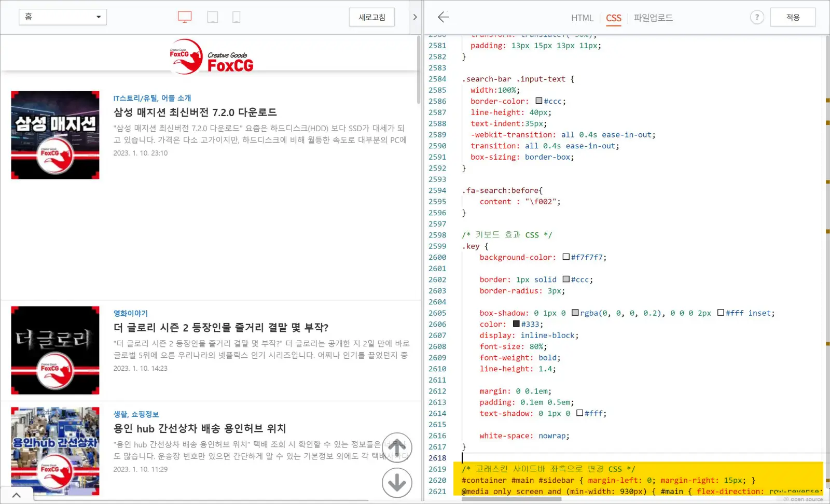
Task: Open the 생활, 쇼핑정보 category link
Action: pos(136,414)
